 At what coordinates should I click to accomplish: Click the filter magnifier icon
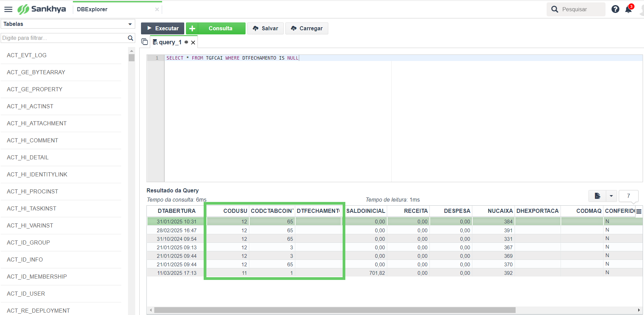pyautogui.click(x=130, y=38)
